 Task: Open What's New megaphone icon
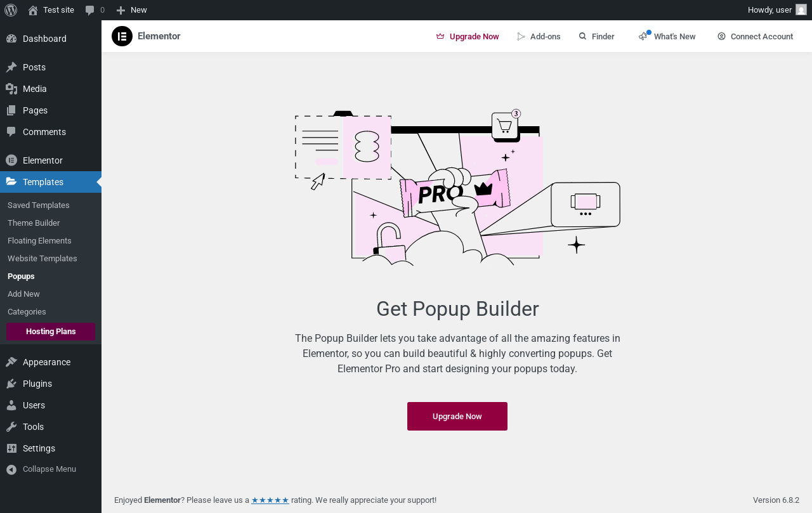644,36
